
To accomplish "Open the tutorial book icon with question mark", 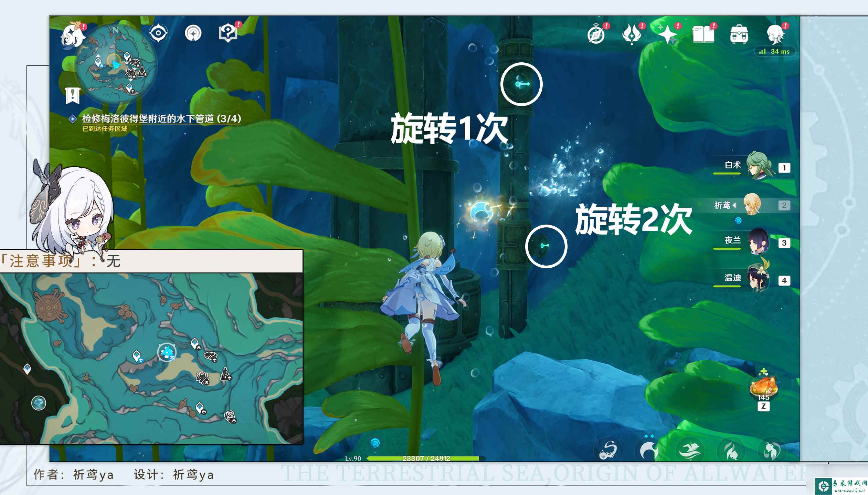I will [228, 33].
